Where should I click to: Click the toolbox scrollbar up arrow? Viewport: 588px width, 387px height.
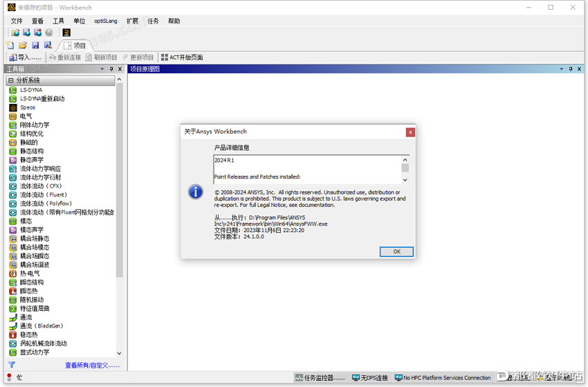(119, 80)
